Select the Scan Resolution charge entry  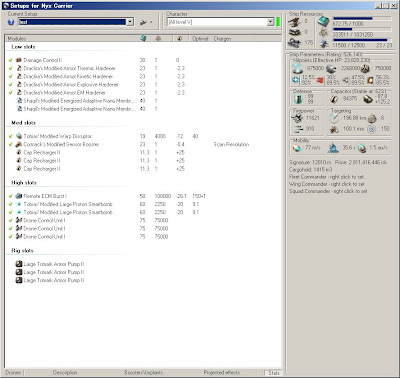231,144
